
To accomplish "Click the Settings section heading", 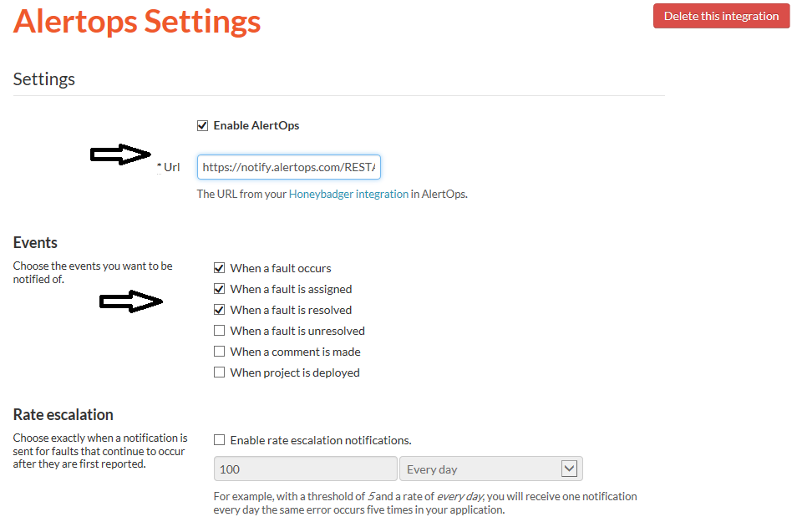I will (44, 79).
